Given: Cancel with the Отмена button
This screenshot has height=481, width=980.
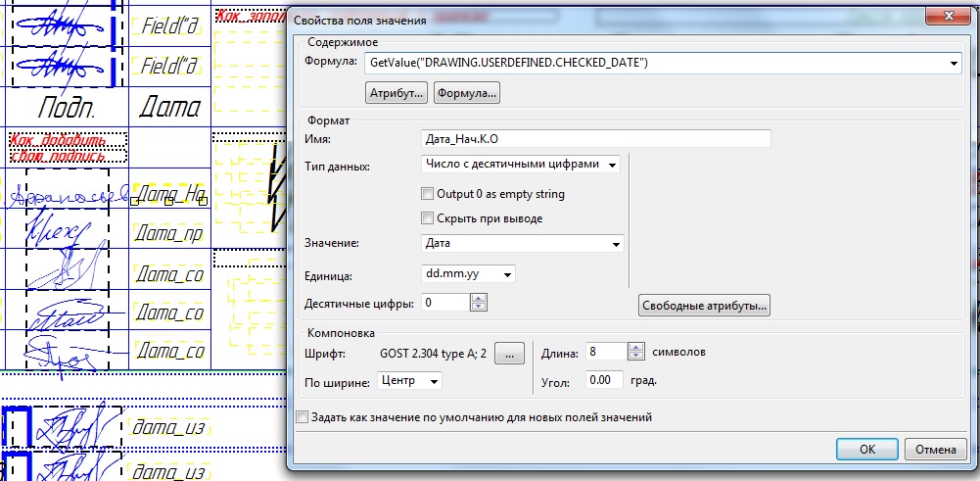Looking at the screenshot, I should [x=936, y=449].
